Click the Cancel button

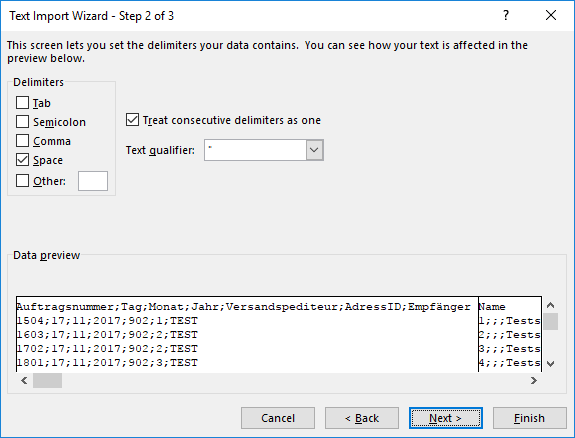pyautogui.click(x=278, y=418)
